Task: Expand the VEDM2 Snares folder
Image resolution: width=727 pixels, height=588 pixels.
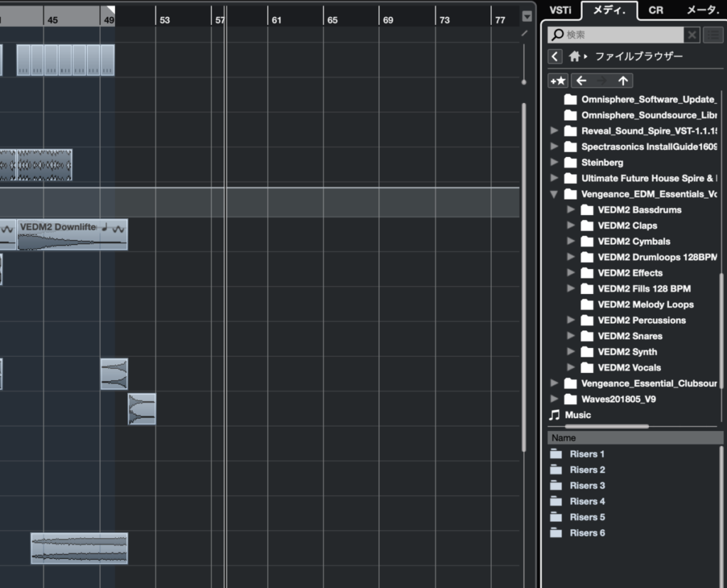Action: 571,336
